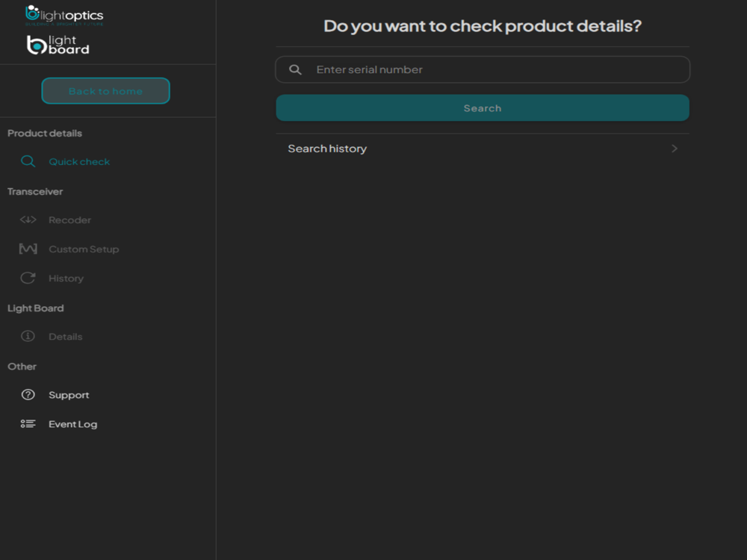Select the Event Log menu label
747x560 pixels.
click(72, 424)
